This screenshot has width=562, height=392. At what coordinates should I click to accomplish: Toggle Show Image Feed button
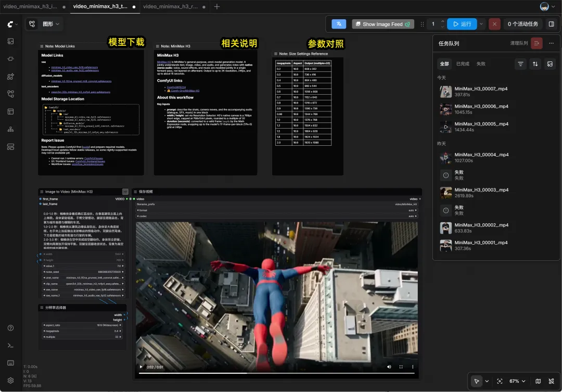[x=383, y=24]
